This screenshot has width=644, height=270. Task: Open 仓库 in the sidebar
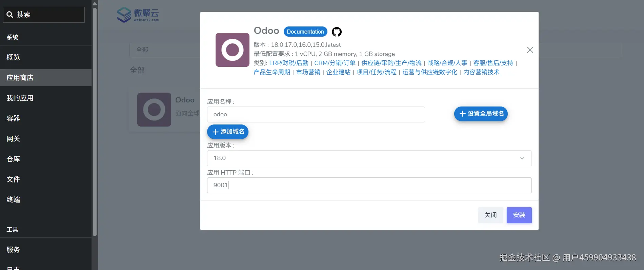tap(46, 159)
